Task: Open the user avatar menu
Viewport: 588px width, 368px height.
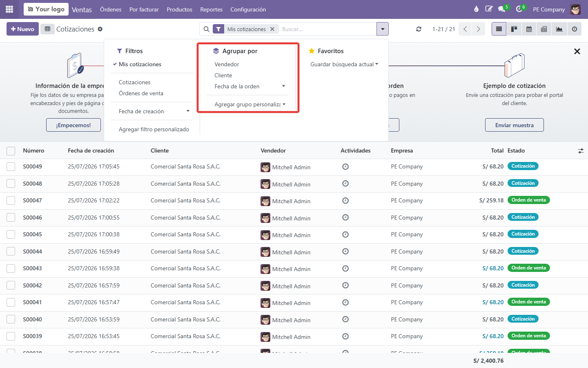Action: 575,9
